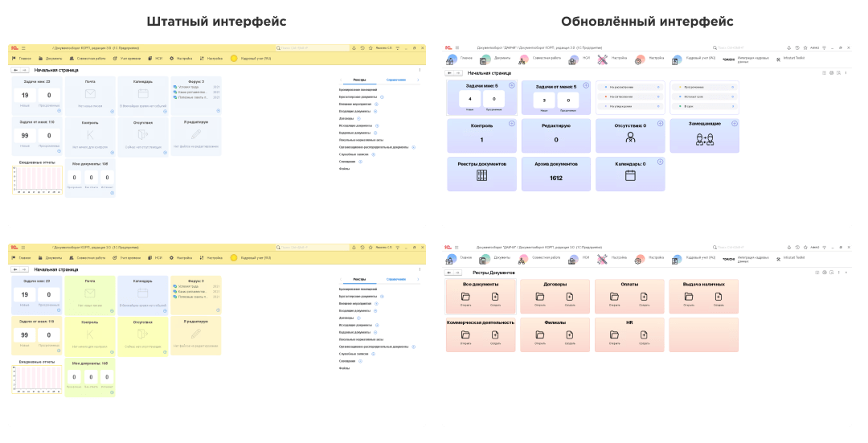Create document icon in Коммерческая деятельность card
Image resolution: width=868 pixels, height=443 pixels.
click(495, 335)
